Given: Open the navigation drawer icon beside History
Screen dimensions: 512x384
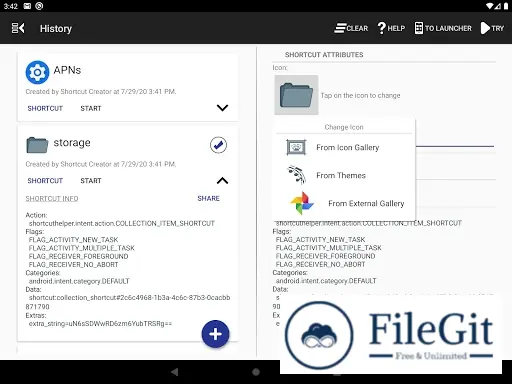Looking at the screenshot, I should (x=18, y=28).
